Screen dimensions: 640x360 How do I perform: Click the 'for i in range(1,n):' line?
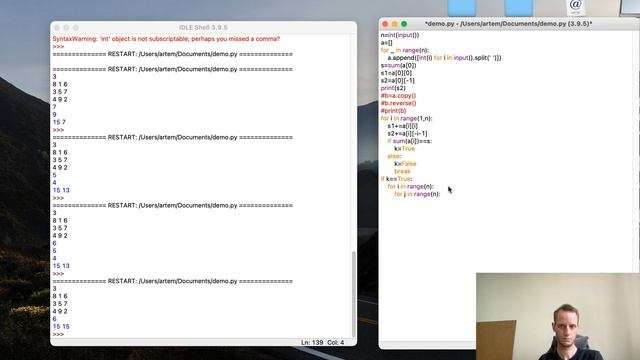pos(407,118)
